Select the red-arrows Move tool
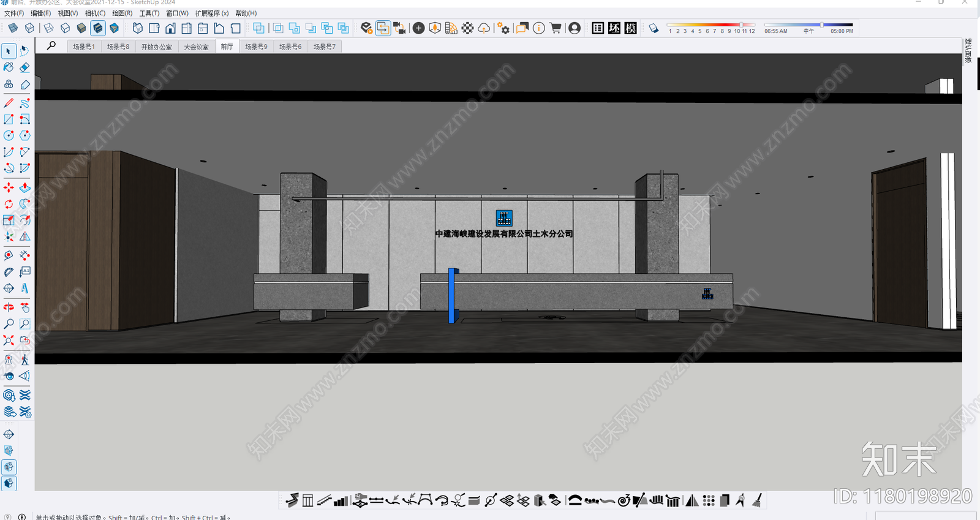 point(9,187)
